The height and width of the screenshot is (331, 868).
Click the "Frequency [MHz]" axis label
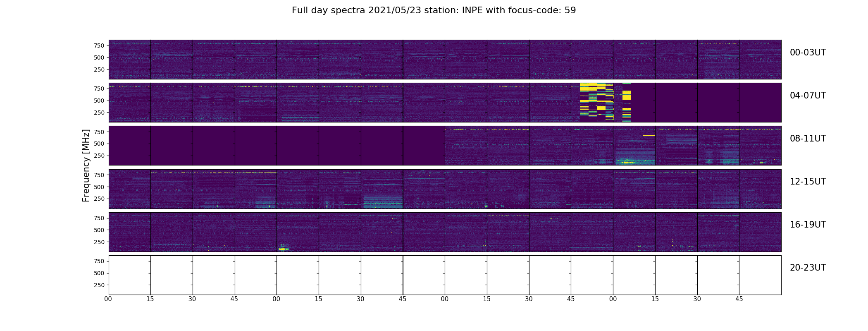pyautogui.click(x=86, y=165)
